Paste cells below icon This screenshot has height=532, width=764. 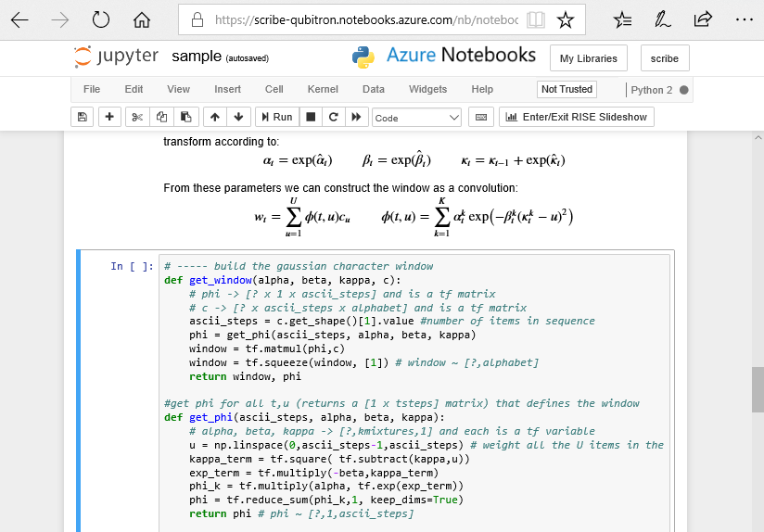[186, 117]
